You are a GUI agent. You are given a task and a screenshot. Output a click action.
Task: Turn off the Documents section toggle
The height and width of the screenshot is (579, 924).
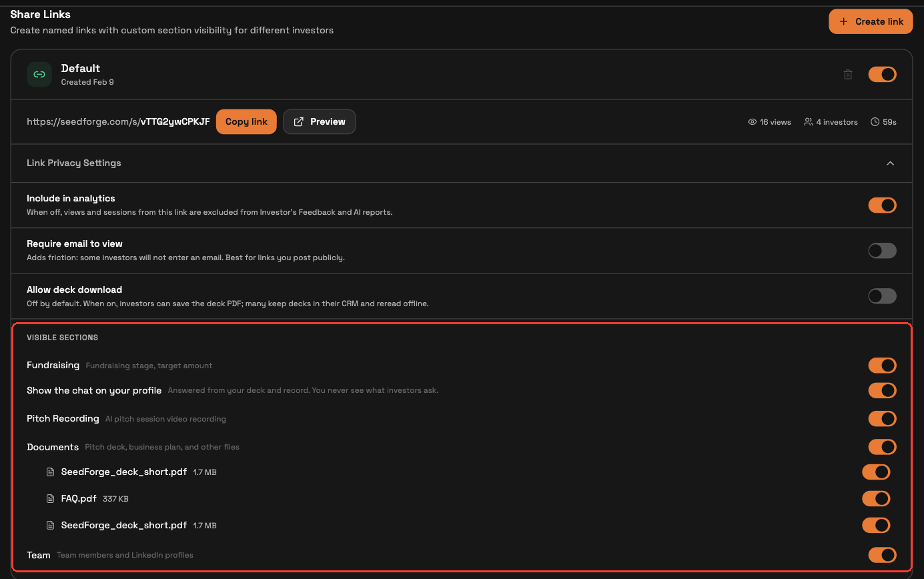[x=882, y=447]
